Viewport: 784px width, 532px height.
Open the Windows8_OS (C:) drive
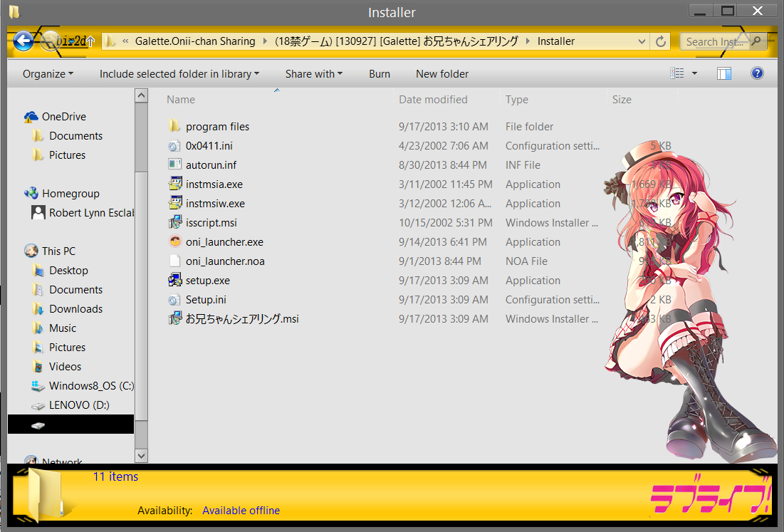(83, 385)
